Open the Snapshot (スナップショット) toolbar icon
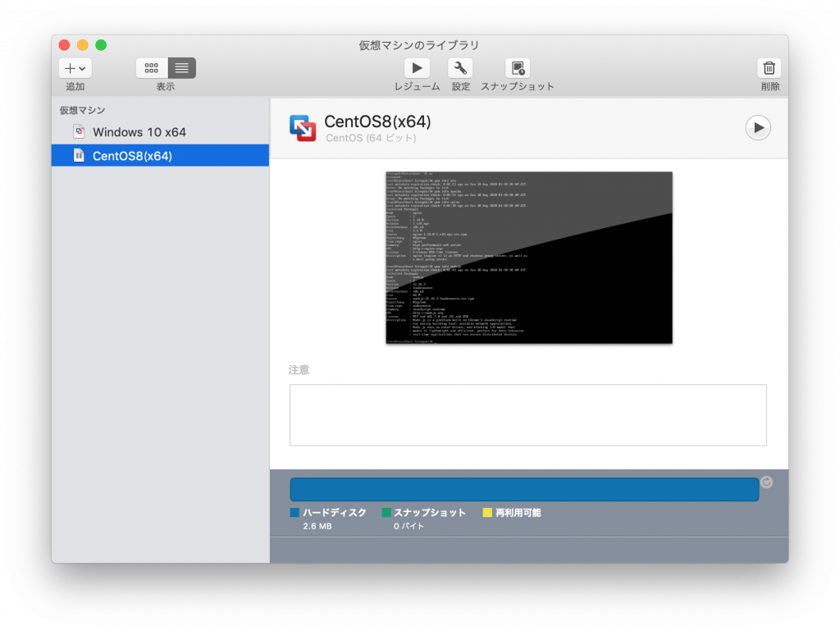The height and width of the screenshot is (631, 840). coord(518,68)
